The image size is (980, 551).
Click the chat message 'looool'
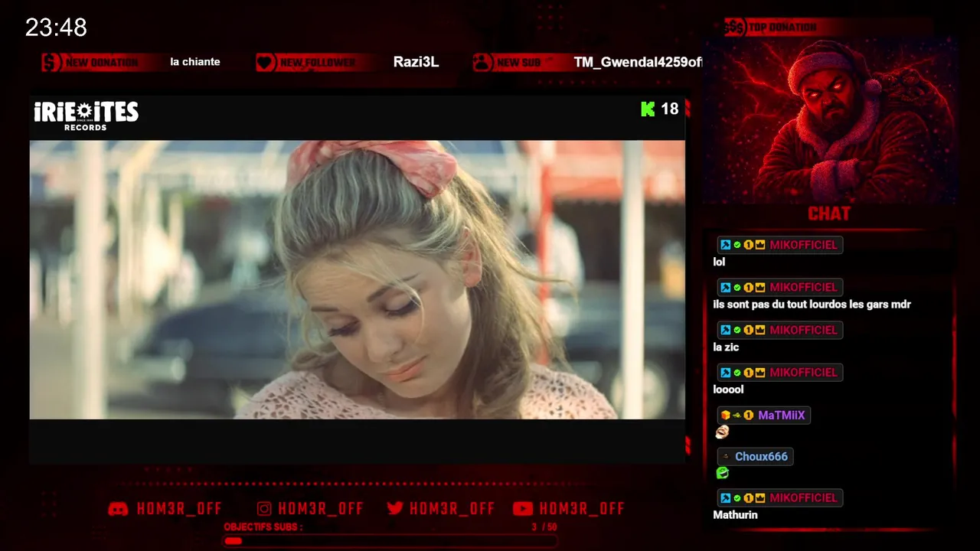click(x=728, y=390)
